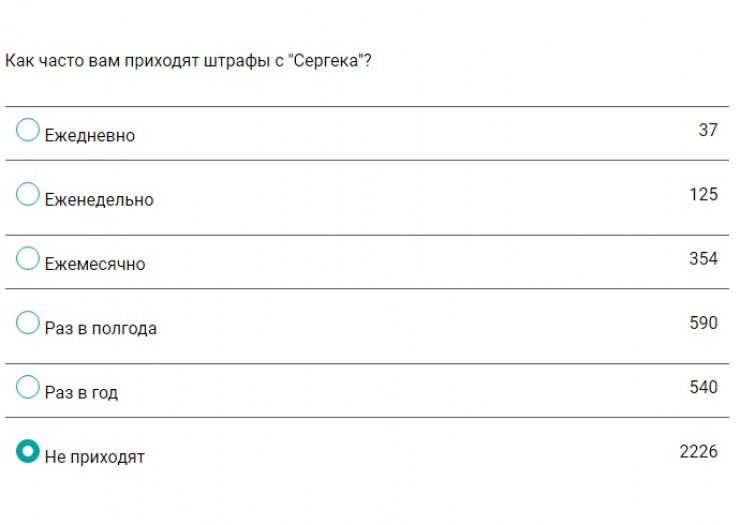
Task: Click the 590 result figure
Action: 703,323
